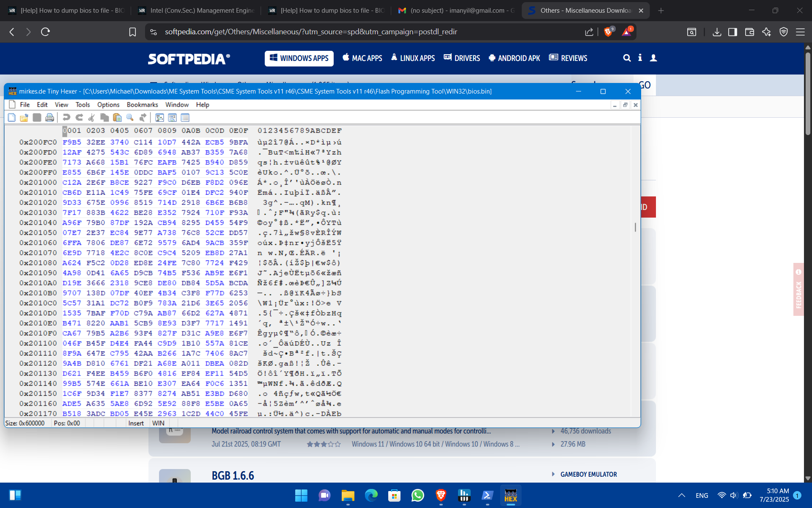This screenshot has width=812, height=508.
Task: Click the Find magnifier icon in toolbar
Action: click(130, 118)
